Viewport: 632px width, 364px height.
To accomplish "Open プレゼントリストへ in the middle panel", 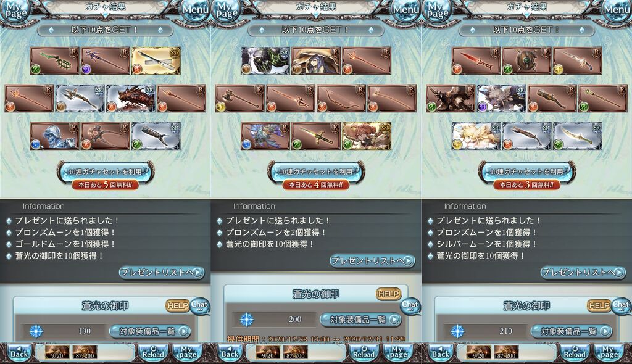I will (372, 261).
